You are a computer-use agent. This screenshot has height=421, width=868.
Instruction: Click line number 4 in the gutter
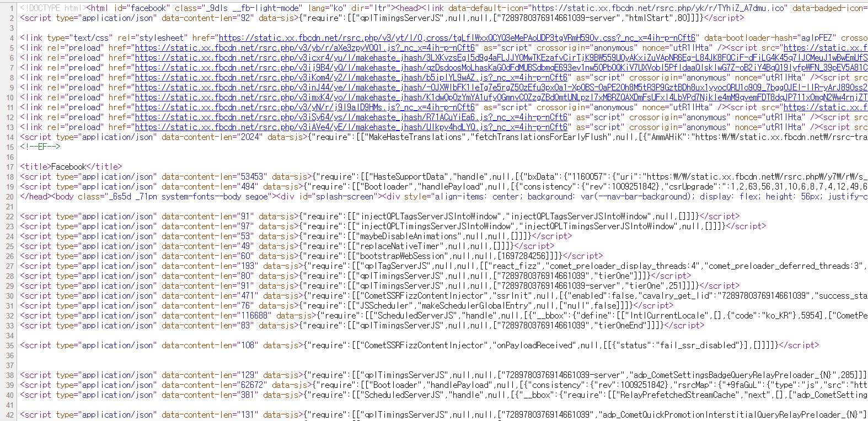pos(12,38)
